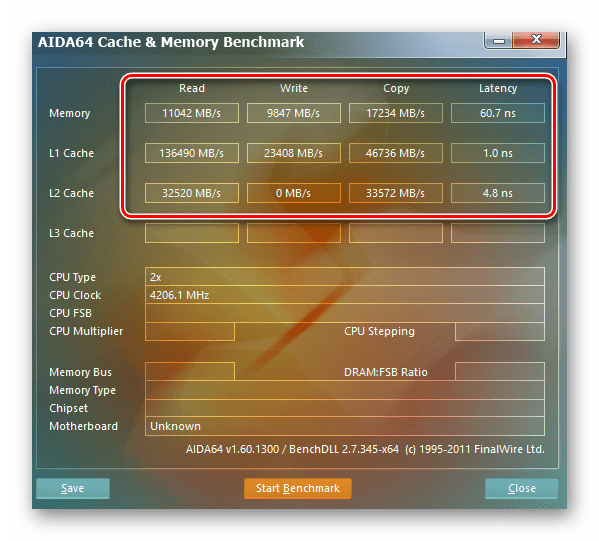Start the benchmark test
Viewport: 599px width, 541px height.
click(298, 488)
